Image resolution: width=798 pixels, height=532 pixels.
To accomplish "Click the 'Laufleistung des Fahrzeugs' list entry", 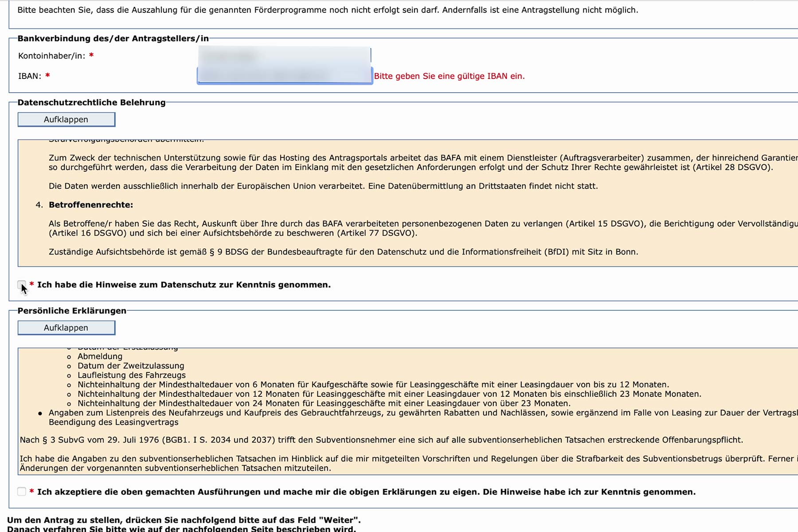I will pyautogui.click(x=132, y=375).
